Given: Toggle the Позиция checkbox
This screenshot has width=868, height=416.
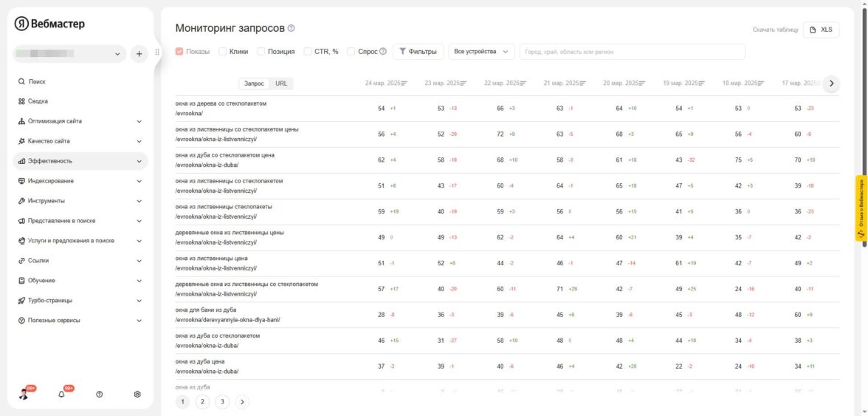Looking at the screenshot, I should pos(261,52).
